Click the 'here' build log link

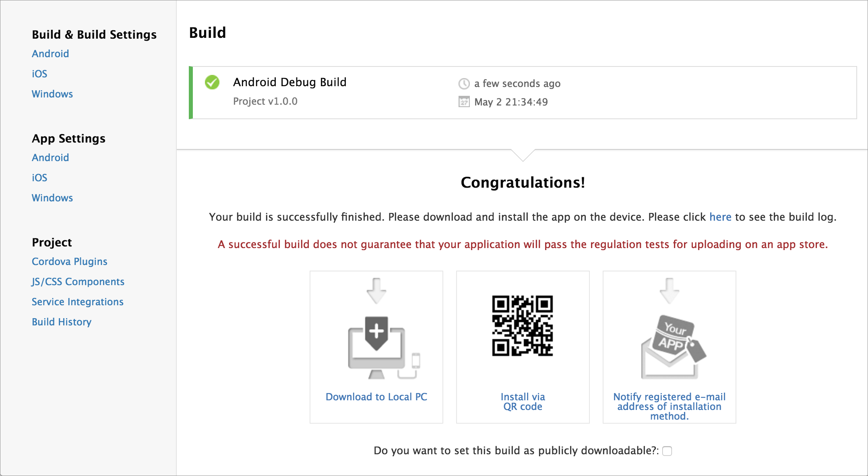point(720,217)
